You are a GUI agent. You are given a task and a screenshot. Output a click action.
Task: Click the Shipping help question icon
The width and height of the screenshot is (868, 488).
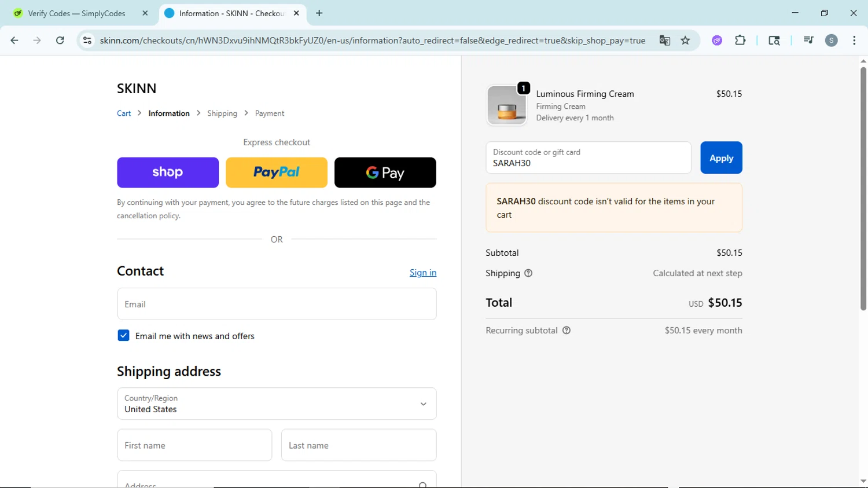pyautogui.click(x=528, y=273)
